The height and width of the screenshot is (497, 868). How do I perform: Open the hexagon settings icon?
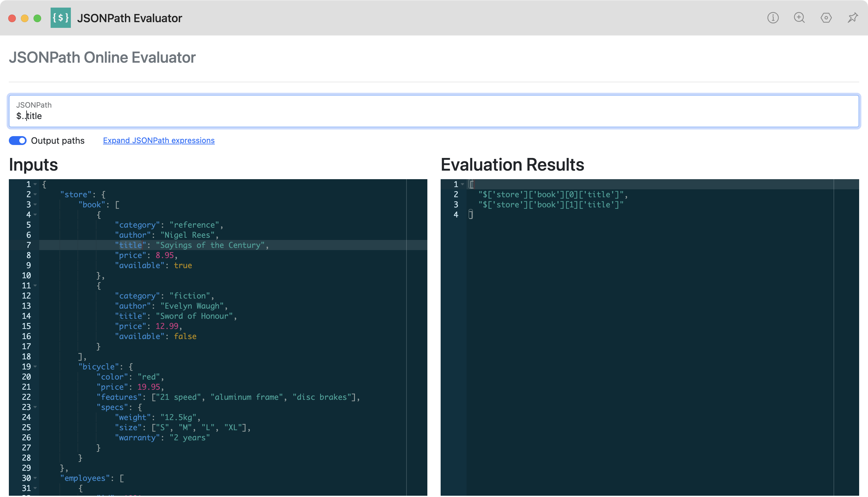(826, 18)
